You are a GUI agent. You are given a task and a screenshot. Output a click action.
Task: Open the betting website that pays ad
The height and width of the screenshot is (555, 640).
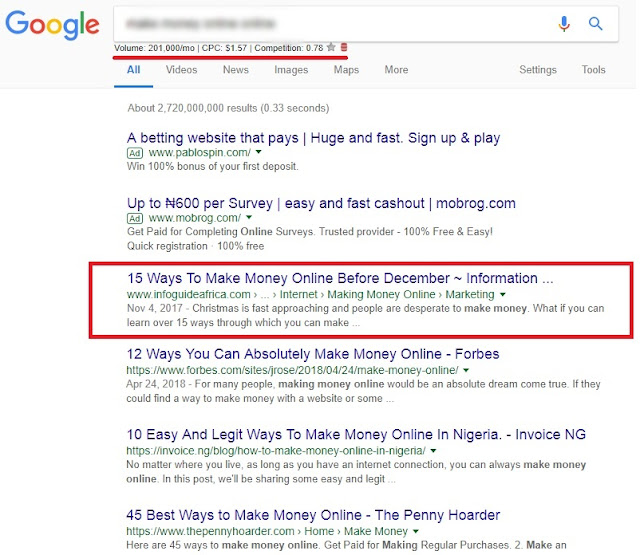313,138
